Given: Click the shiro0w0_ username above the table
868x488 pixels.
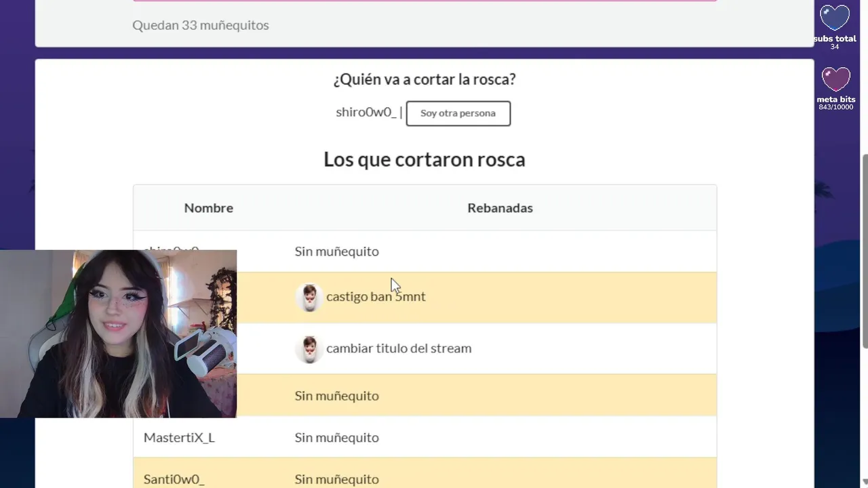Looking at the screenshot, I should click(366, 113).
